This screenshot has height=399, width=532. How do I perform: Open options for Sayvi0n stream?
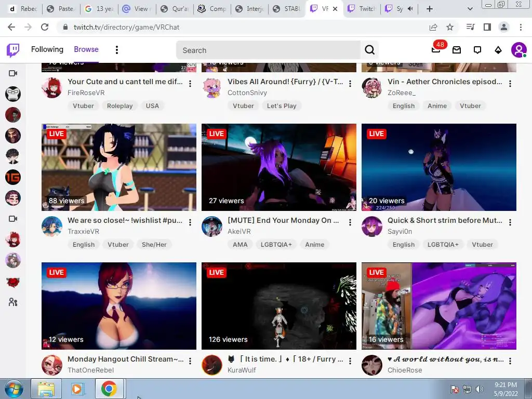tap(510, 222)
